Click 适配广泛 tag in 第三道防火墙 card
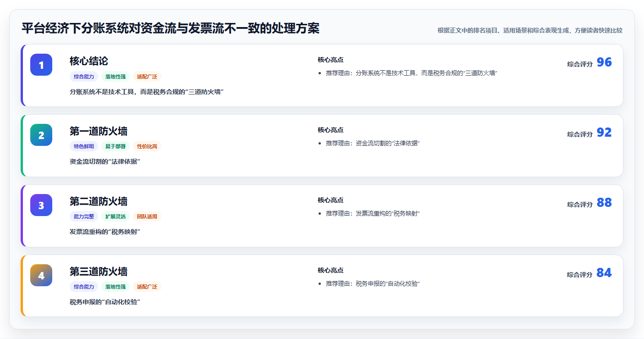 pyautogui.click(x=147, y=287)
